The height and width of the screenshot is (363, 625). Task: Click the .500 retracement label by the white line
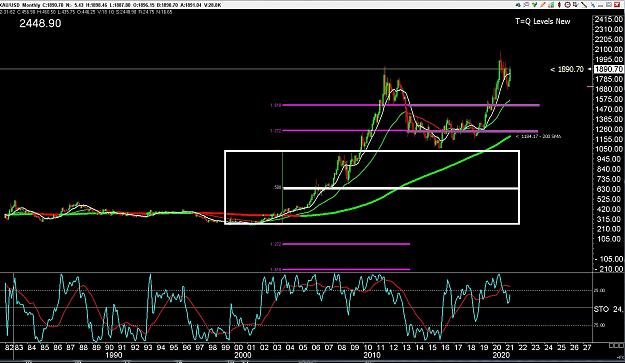pyautogui.click(x=278, y=187)
